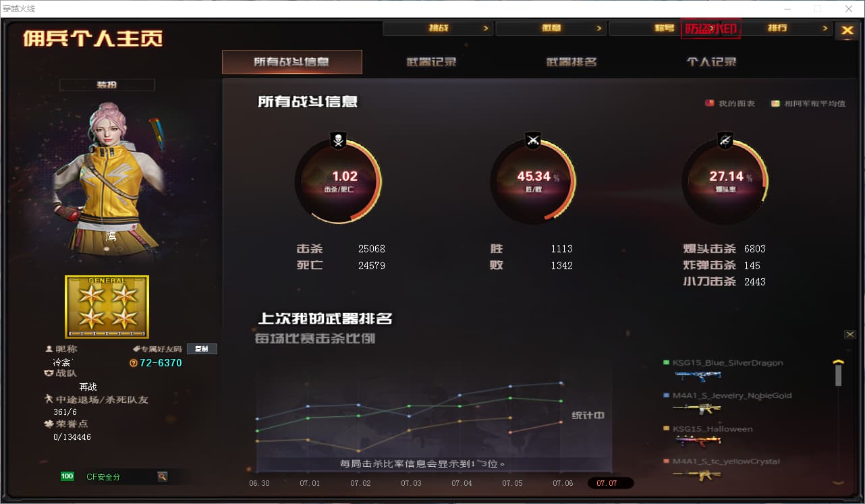Screen dimensions: 865x504
Task: Click the 复制 friend code button
Action: coord(202,349)
